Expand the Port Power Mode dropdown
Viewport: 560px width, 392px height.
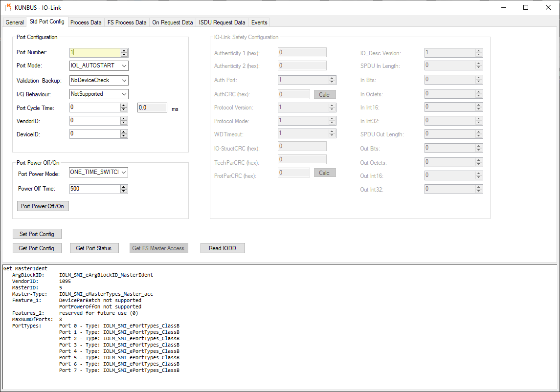tap(124, 172)
